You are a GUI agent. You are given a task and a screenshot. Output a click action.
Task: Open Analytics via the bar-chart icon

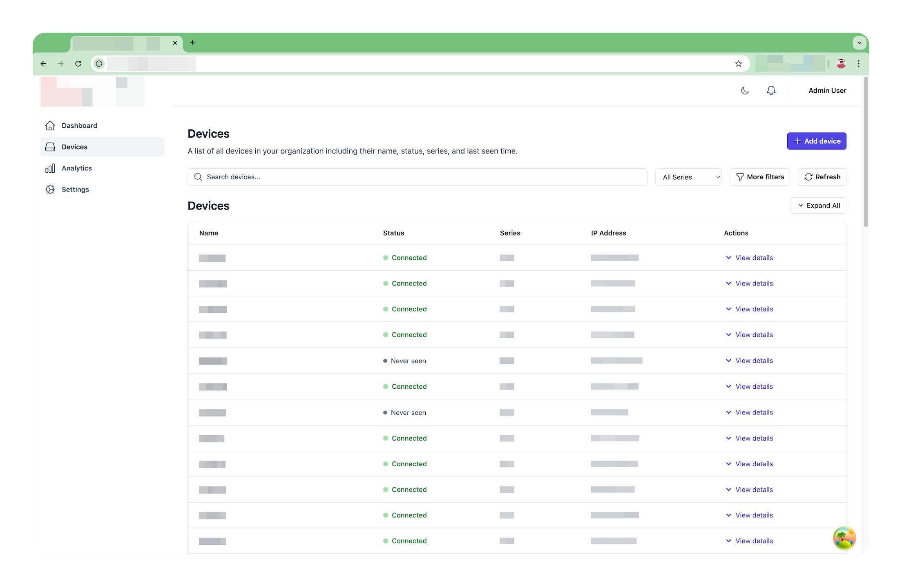(50, 168)
